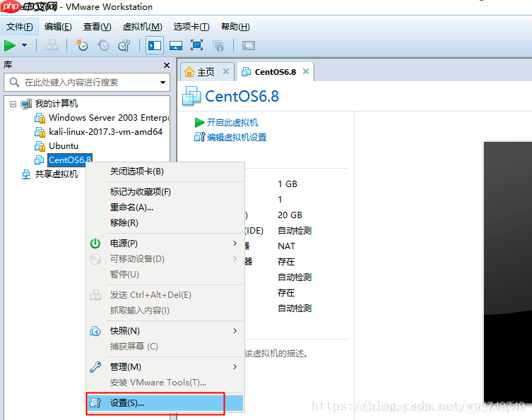
Task: Select Windows Server 2003 Enterprise VM
Action: pyautogui.click(x=109, y=118)
